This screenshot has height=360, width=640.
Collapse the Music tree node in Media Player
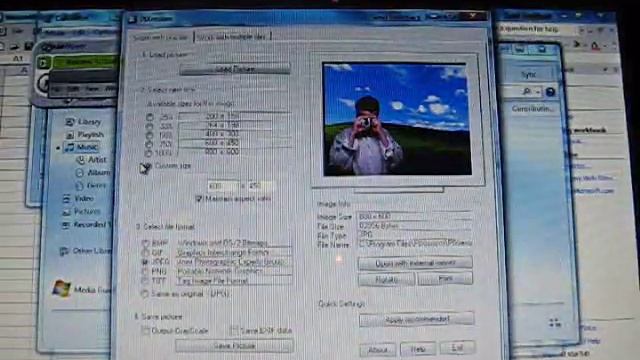pos(58,147)
